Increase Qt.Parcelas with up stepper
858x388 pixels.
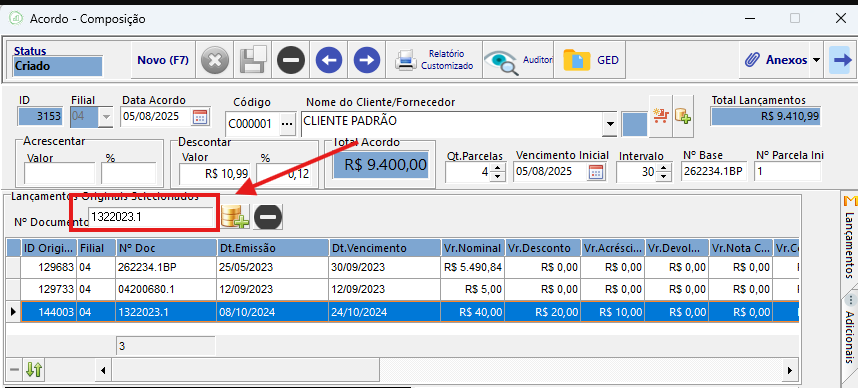(497, 168)
